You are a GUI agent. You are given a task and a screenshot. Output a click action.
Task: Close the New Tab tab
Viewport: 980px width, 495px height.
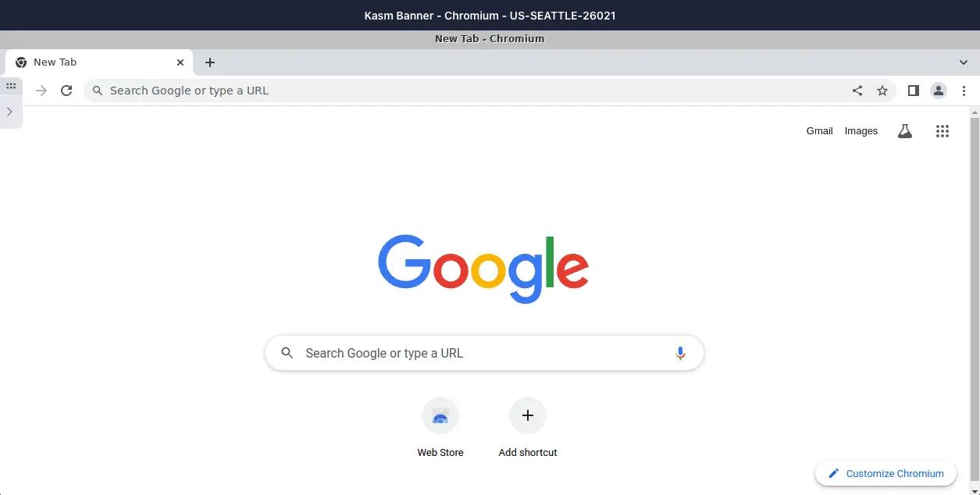tap(180, 62)
